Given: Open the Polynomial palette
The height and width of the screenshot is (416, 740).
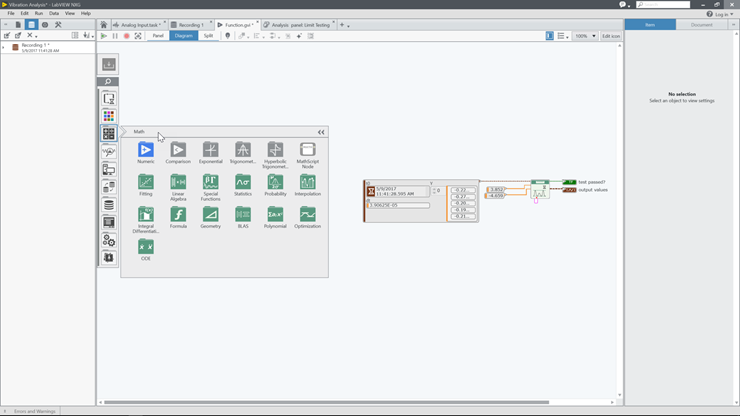Looking at the screenshot, I should pyautogui.click(x=275, y=214).
